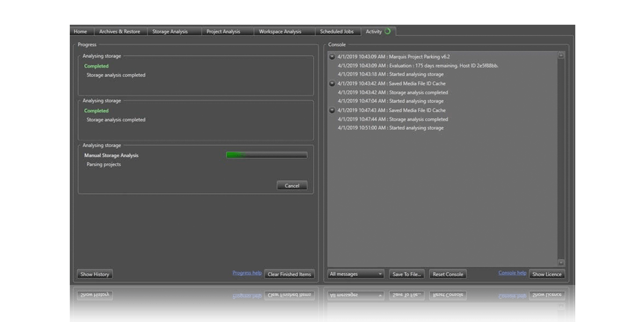Open the Storage Analysis tab
Image resolution: width=644 pixels, height=322 pixels.
170,32
